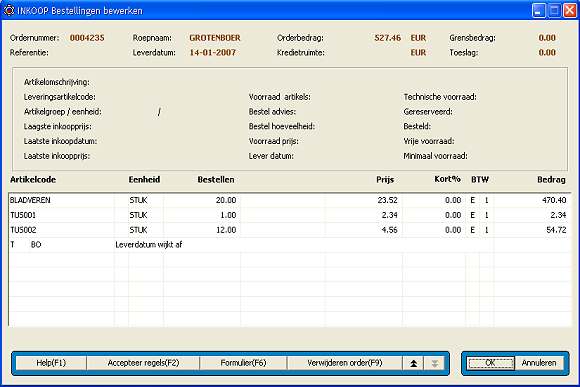This screenshot has height=387, width=580.
Task: Close the INKOOP Bestellingen bewerken window
Action: point(570,10)
